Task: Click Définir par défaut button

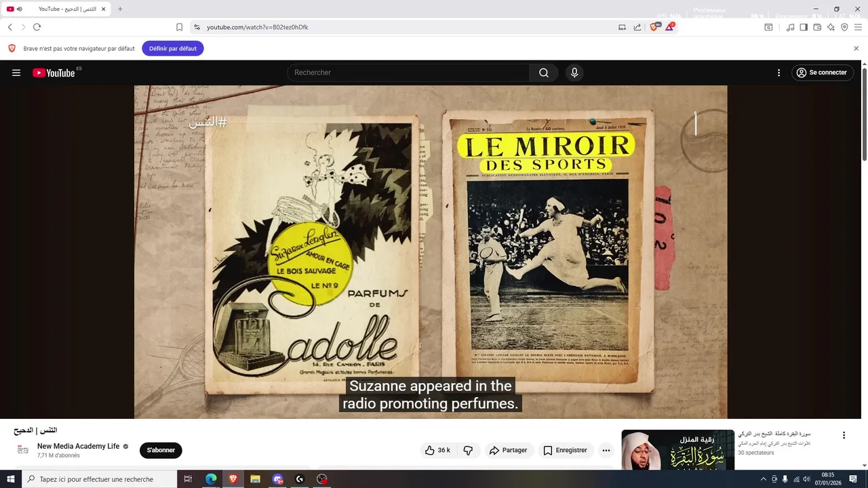Action: [x=173, y=48]
